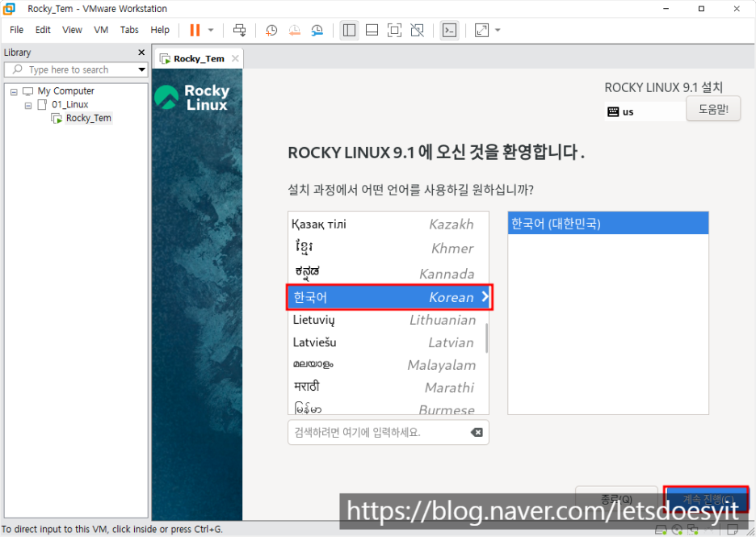
Task: Click the 계속 진행(C) continue button
Action: [707, 499]
